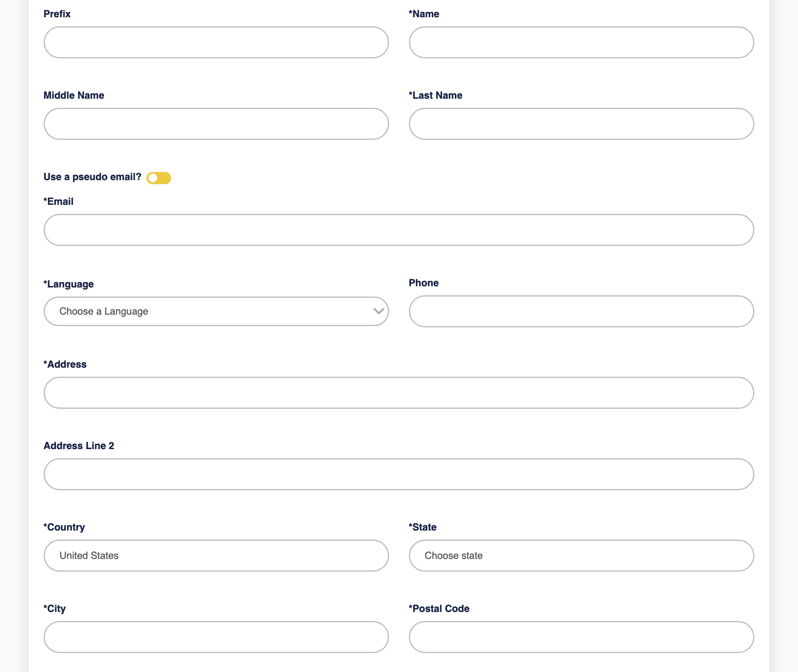The height and width of the screenshot is (672, 798).
Task: Click the Language field label
Action: click(69, 284)
